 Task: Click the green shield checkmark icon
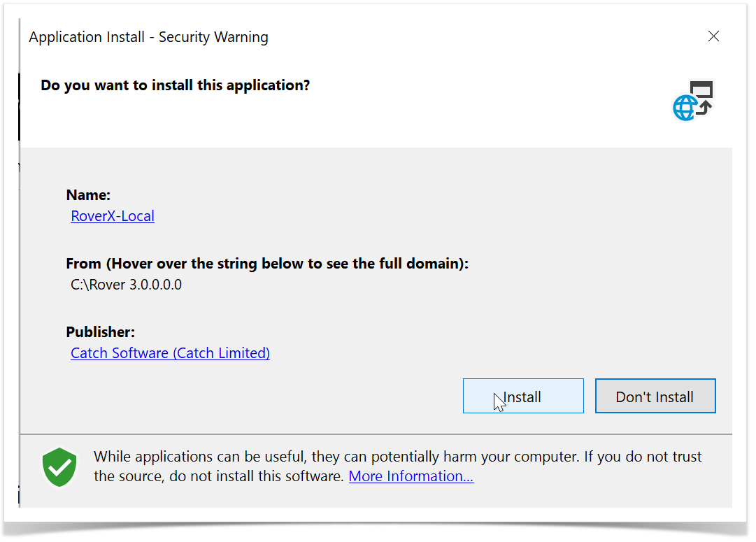click(x=59, y=467)
